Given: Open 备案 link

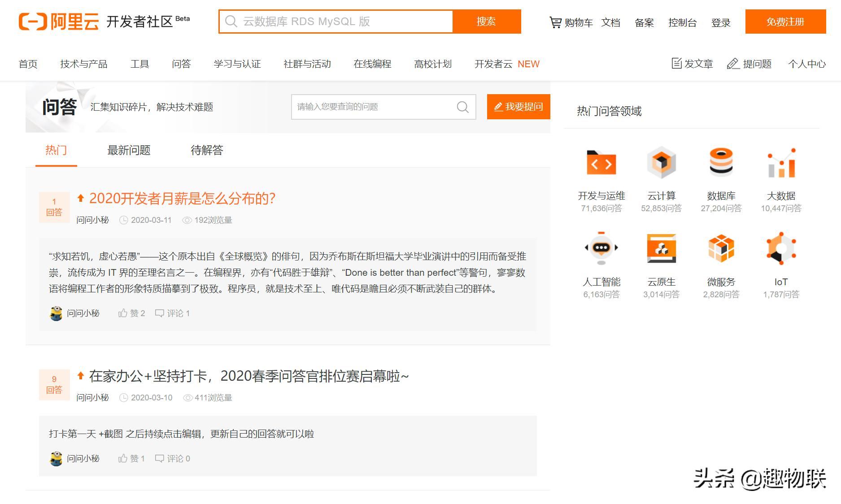Looking at the screenshot, I should click(644, 22).
